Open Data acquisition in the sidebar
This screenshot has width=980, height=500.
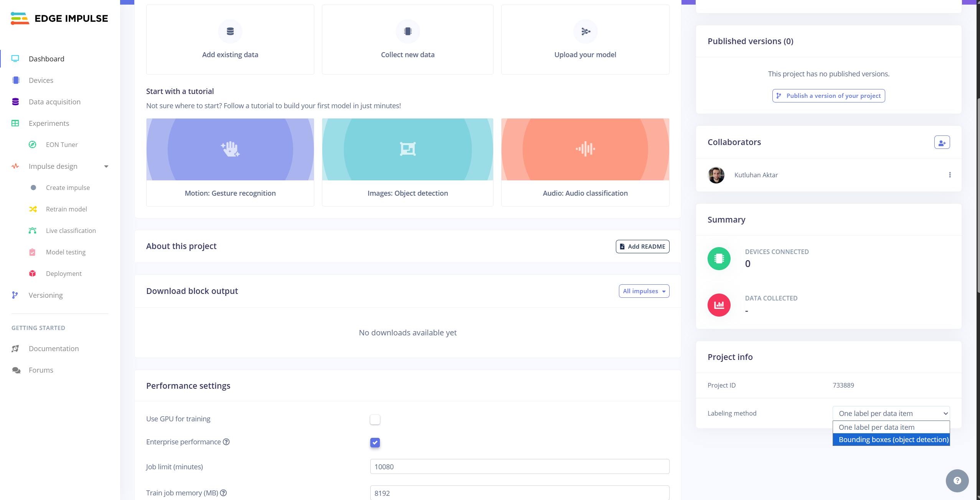click(x=54, y=102)
